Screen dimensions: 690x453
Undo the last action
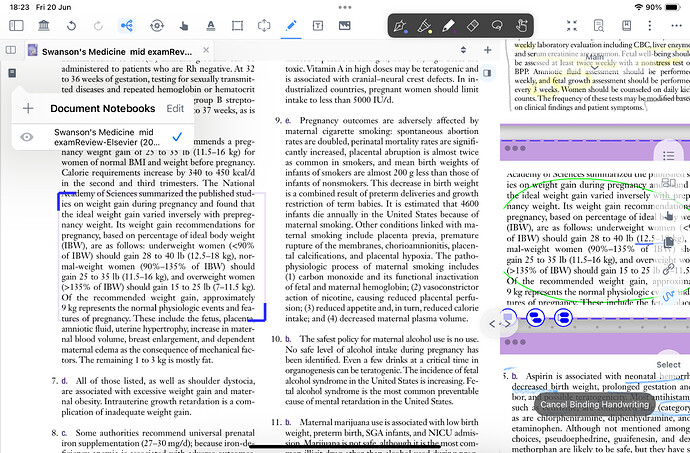coord(71,26)
